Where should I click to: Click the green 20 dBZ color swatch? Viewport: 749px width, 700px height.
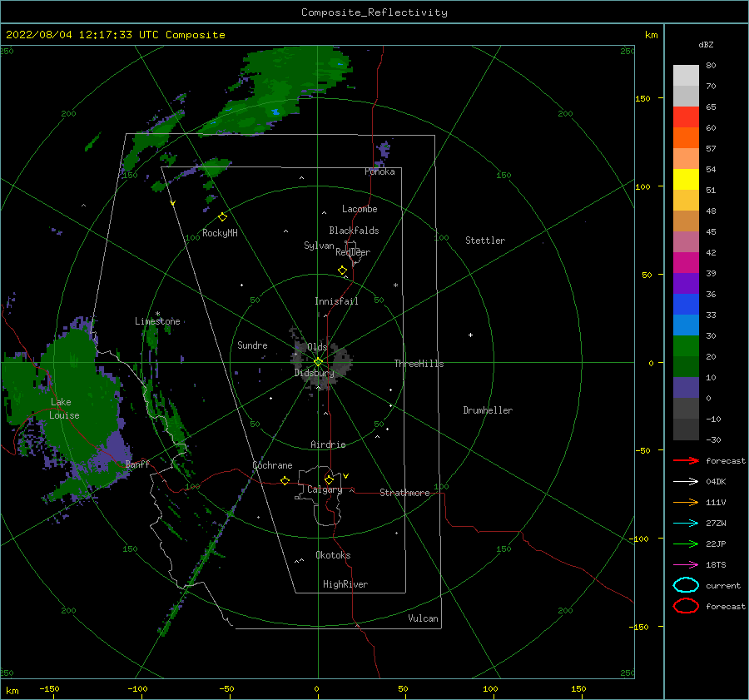pos(686,346)
